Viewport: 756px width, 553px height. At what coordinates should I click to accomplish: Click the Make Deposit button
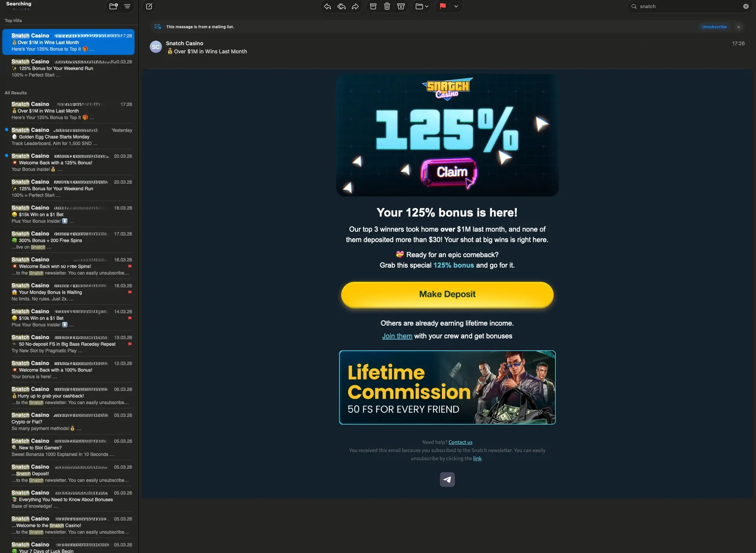[447, 294]
